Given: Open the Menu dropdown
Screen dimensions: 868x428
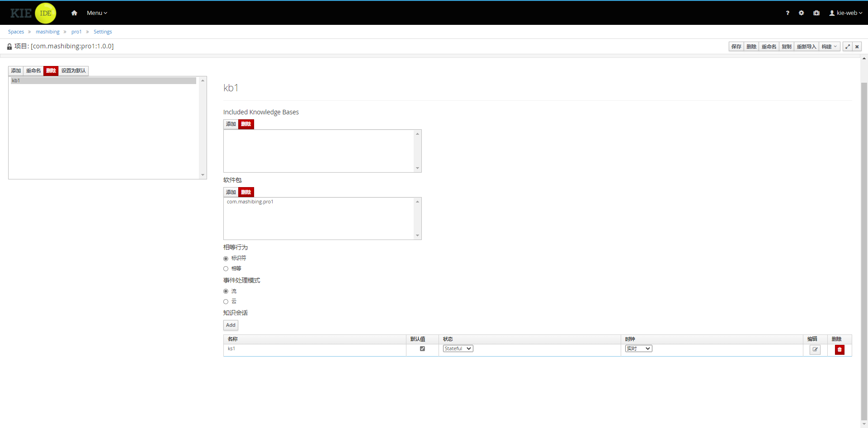Looking at the screenshot, I should (97, 13).
